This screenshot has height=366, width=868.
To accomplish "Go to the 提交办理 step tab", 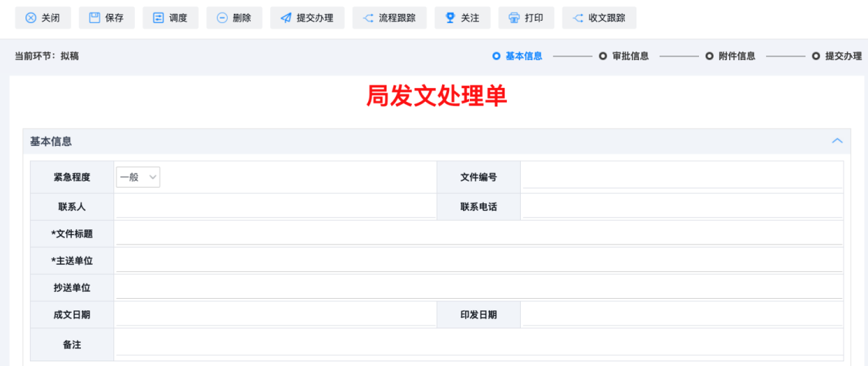I will [x=837, y=56].
